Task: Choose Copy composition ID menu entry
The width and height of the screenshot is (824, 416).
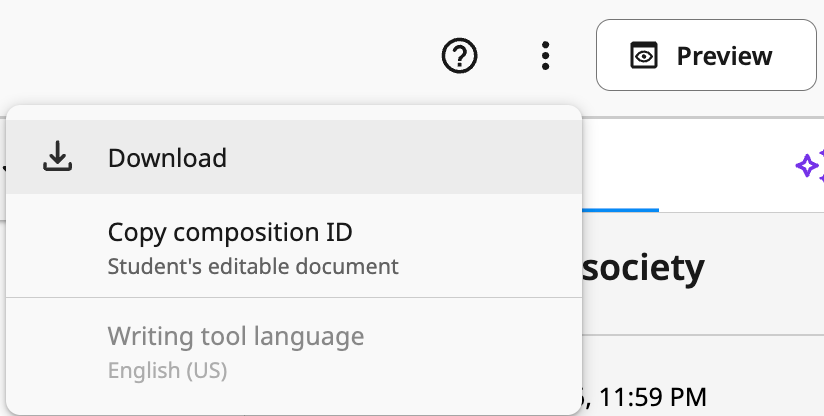Action: click(x=294, y=246)
